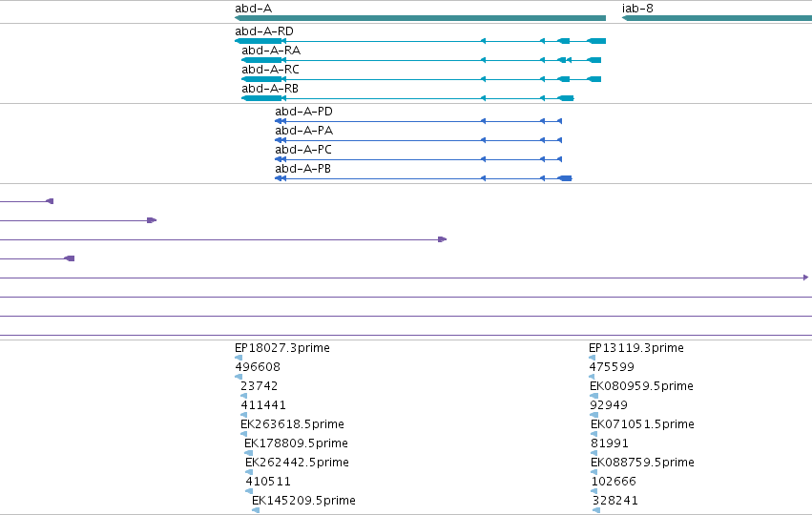The image size is (812, 515).
Task: Select the EK080959.5prime EST label
Action: tap(641, 386)
